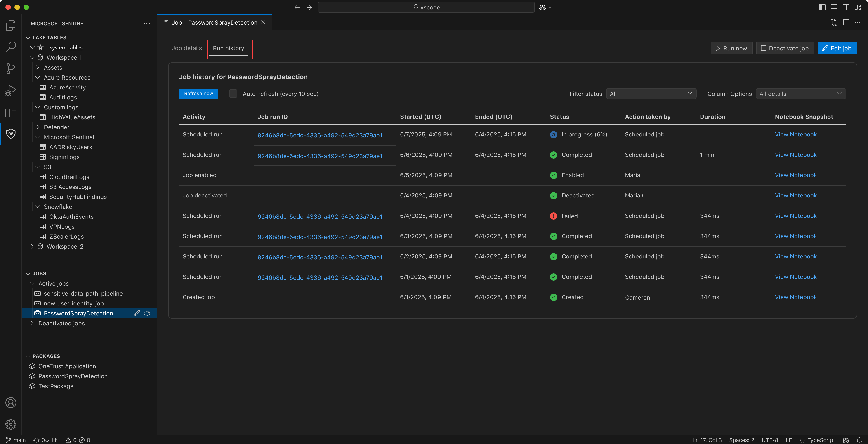This screenshot has height=444, width=868.
Task: Open the Manage gear icon
Action: pos(11,424)
